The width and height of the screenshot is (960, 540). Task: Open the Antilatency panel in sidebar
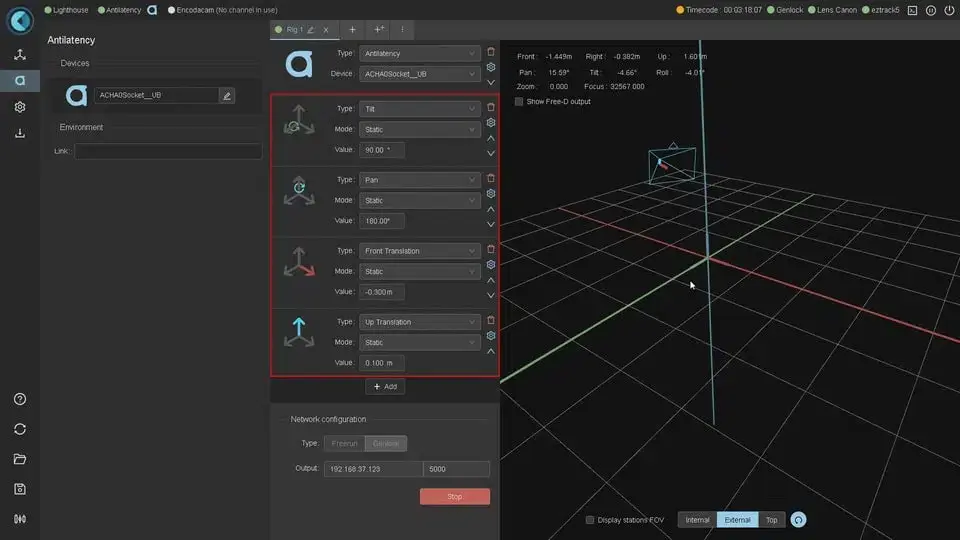(19, 81)
